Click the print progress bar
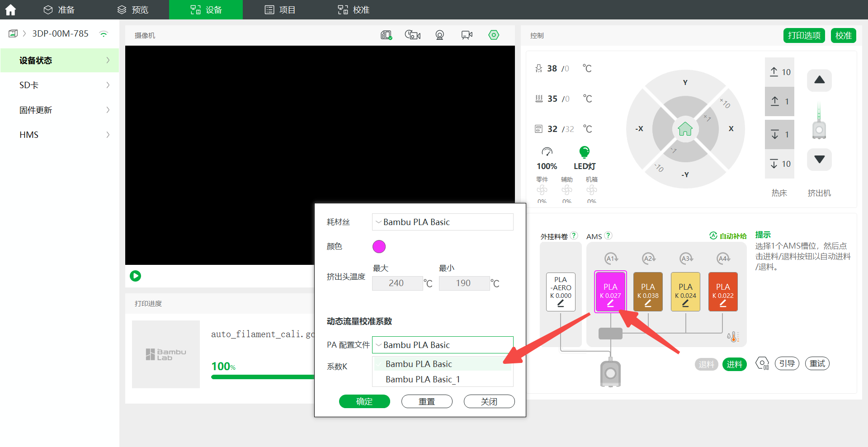868x447 pixels. 263,377
